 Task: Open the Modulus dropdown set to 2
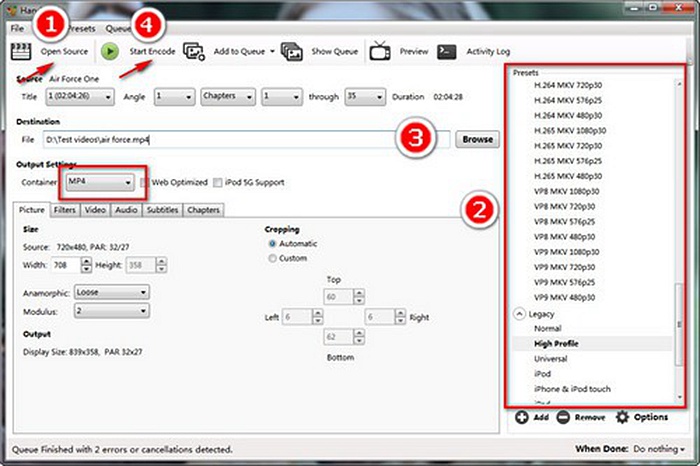[x=112, y=311]
